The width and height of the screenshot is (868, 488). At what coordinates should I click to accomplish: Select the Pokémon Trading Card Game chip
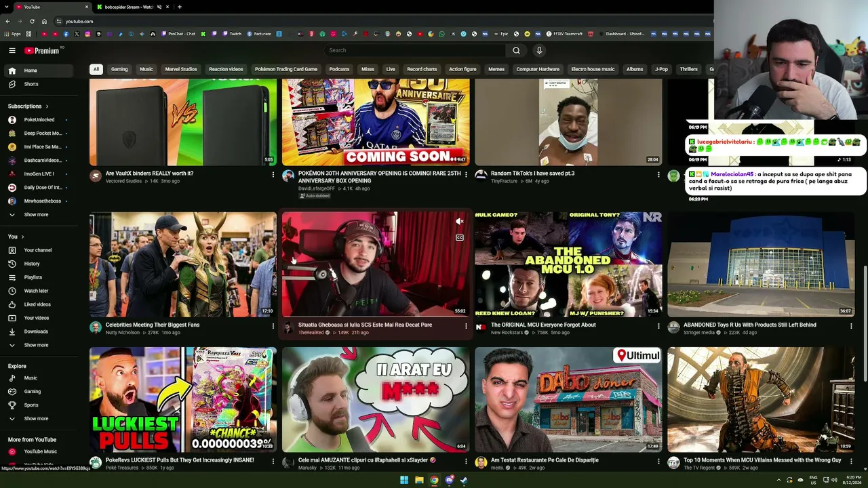point(286,69)
